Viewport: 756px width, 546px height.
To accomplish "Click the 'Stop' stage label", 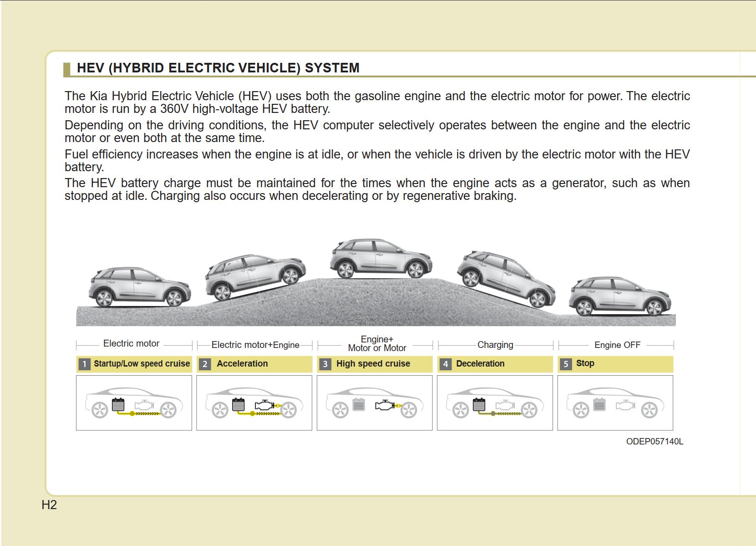I will (585, 363).
